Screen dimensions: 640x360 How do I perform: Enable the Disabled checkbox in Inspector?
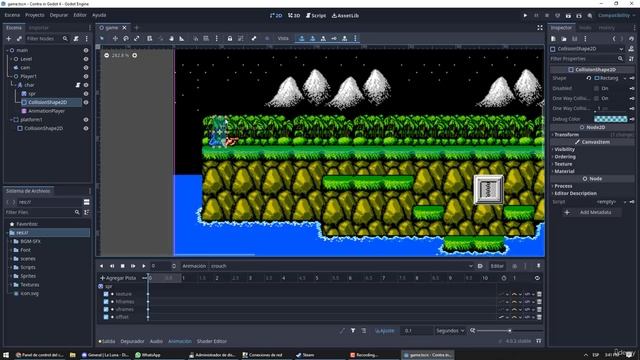coord(596,88)
